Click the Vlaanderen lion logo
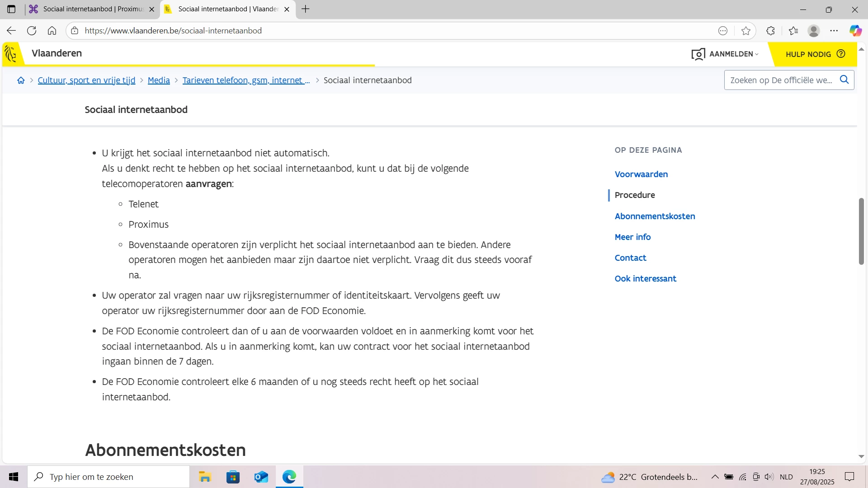868x488 pixels. [11, 54]
